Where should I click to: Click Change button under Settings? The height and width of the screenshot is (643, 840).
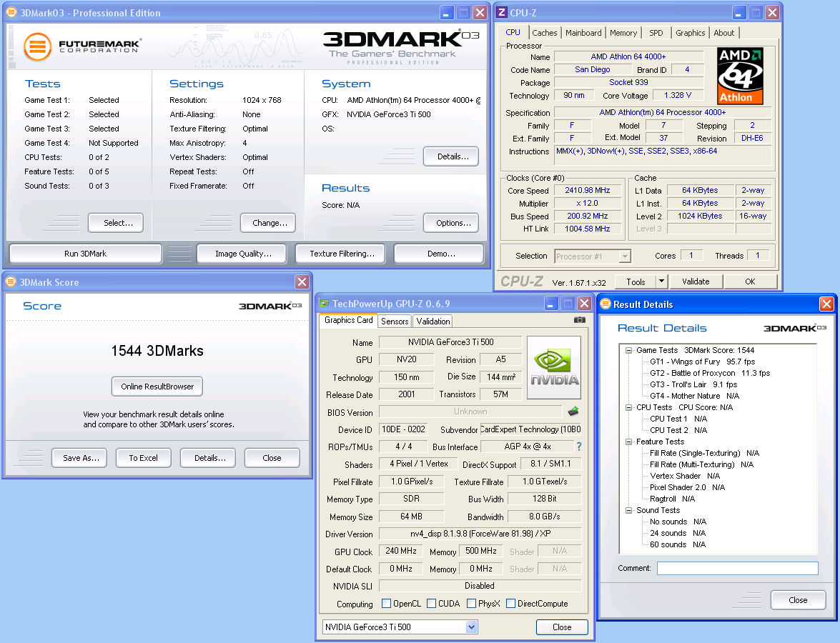pos(269,223)
